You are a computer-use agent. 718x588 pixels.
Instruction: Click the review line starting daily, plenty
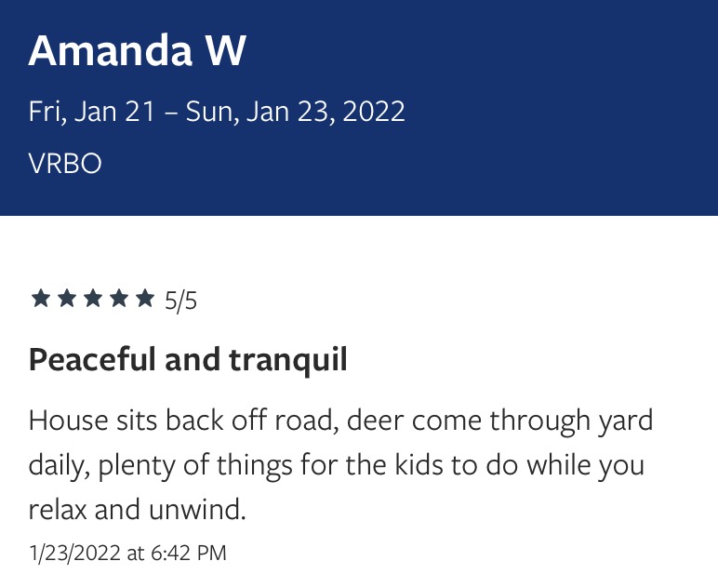337,464
